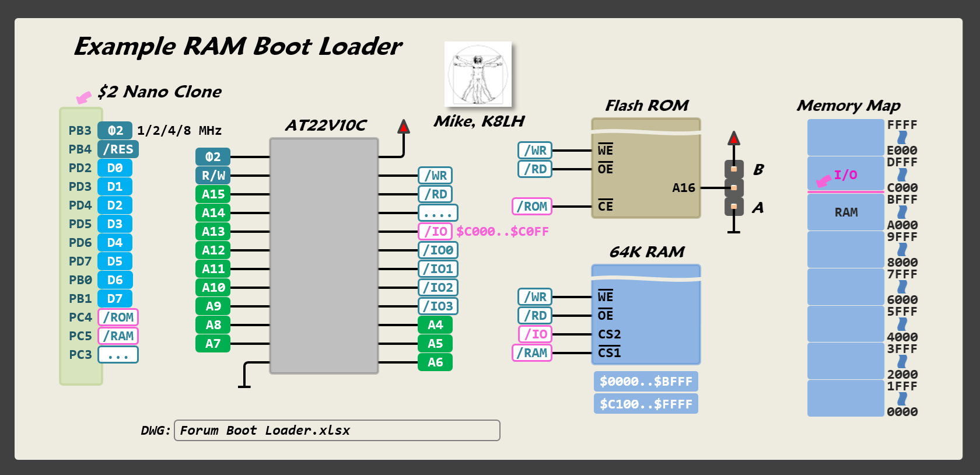
Task: Click the $0000..$BFFF address range label
Action: click(x=646, y=382)
